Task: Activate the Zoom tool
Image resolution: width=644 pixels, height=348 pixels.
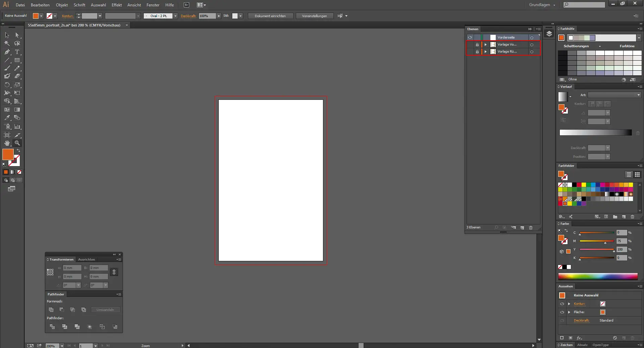Action: coord(17,143)
